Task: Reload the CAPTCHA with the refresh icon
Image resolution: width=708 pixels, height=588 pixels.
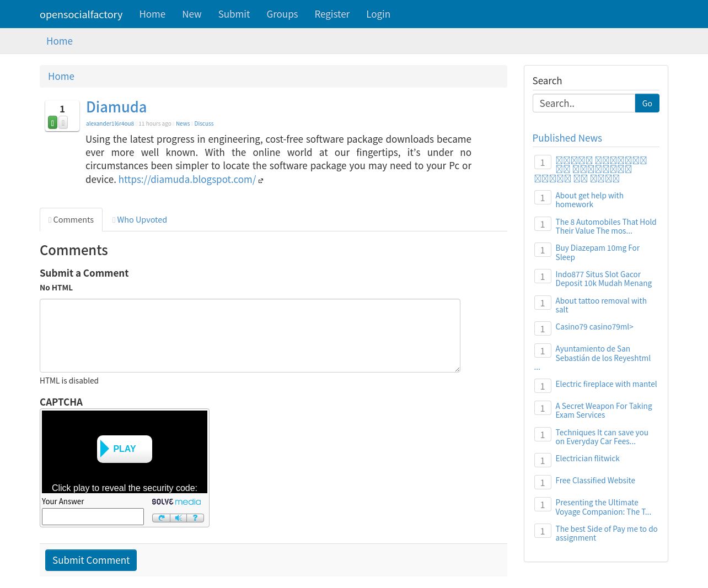Action: 161,518
